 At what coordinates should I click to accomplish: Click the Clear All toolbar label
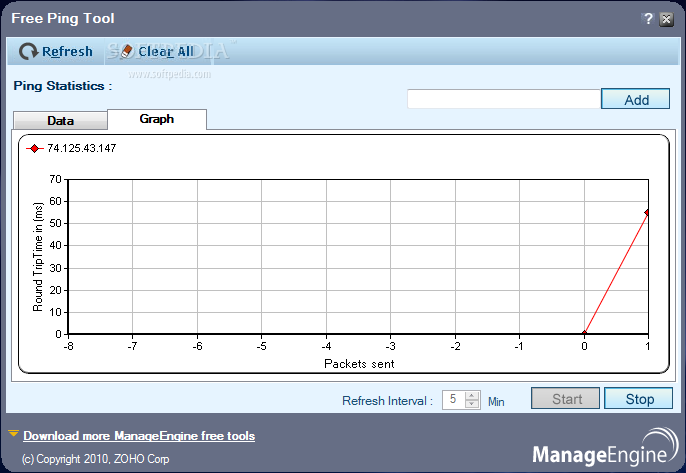(166, 52)
